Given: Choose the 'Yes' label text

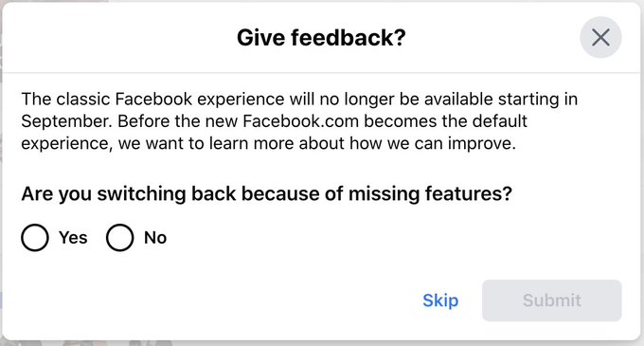Looking at the screenshot, I should (x=73, y=238).
